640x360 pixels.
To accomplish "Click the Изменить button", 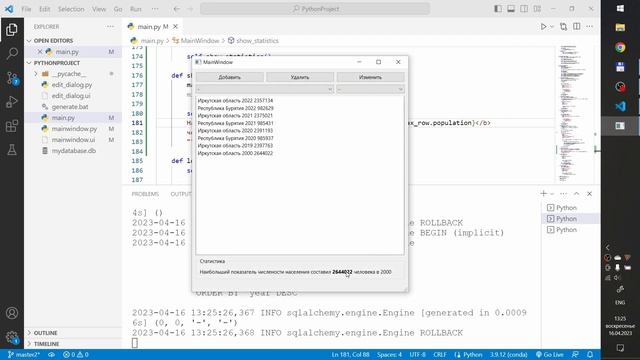I will (x=371, y=77).
